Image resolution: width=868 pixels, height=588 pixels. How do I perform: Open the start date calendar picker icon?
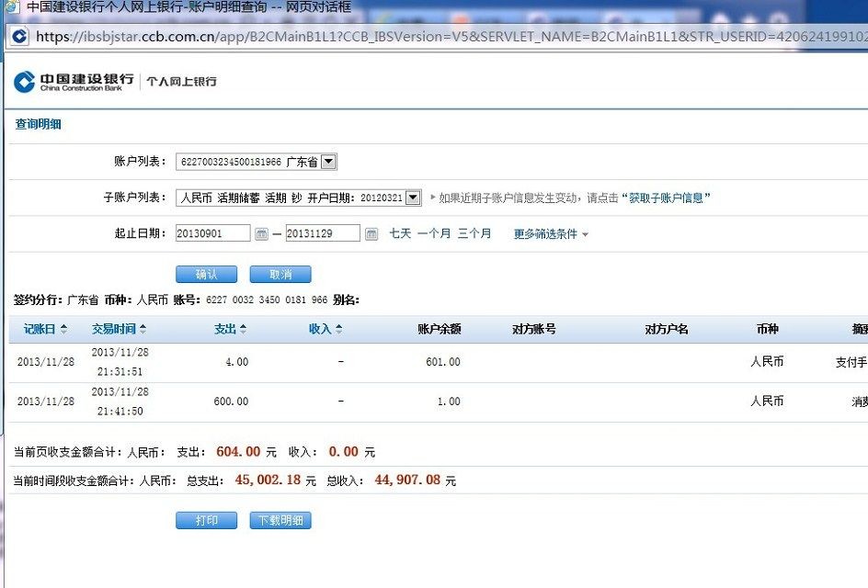click(261, 234)
